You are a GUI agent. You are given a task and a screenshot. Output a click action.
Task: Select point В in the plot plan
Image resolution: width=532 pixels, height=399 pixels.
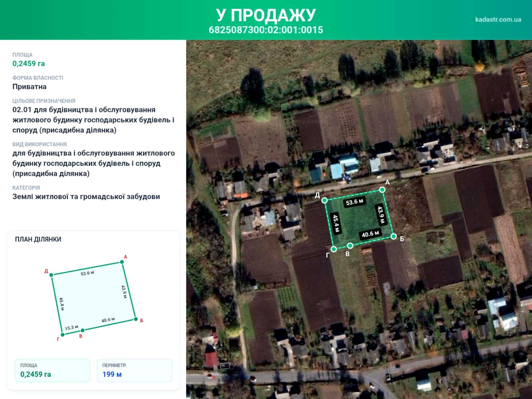(x=83, y=330)
